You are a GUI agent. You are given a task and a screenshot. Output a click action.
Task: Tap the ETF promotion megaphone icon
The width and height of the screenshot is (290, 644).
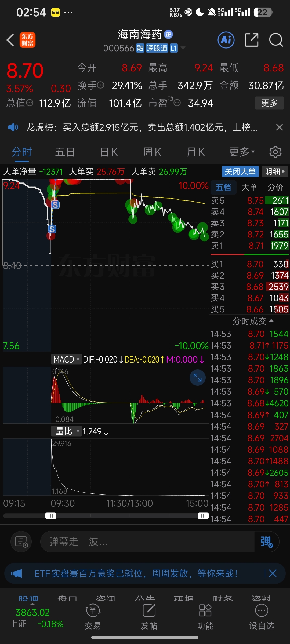coord(17,573)
